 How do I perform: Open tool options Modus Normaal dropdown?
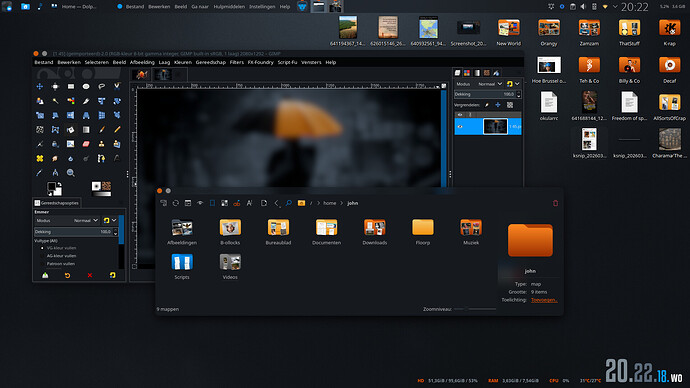click(x=67, y=220)
